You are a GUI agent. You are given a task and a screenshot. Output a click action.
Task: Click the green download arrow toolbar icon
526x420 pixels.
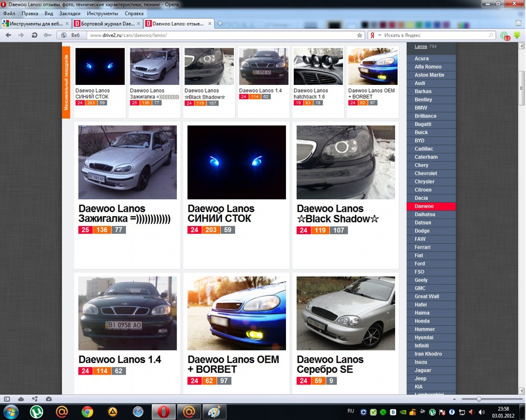pyautogui.click(x=517, y=35)
